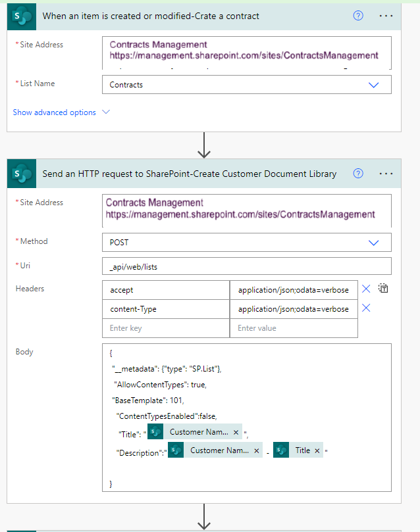
Task: Click the trigger card's Site Address field
Action: (247, 53)
